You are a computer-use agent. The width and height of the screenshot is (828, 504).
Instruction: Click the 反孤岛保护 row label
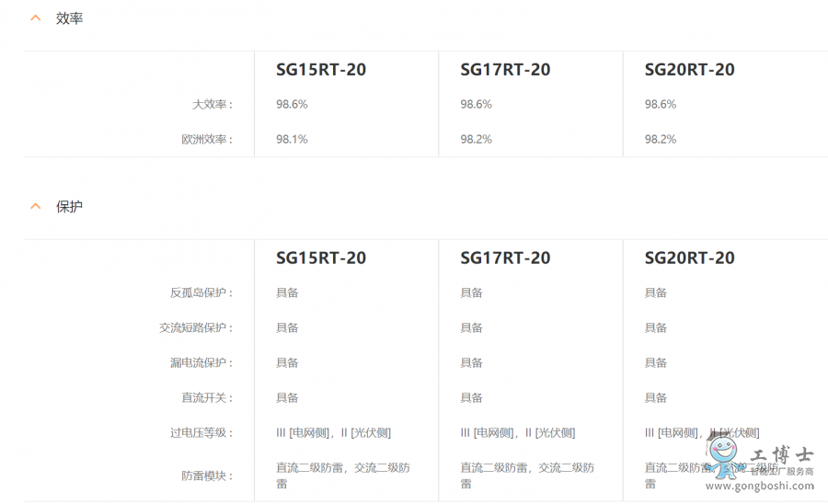[201, 293]
